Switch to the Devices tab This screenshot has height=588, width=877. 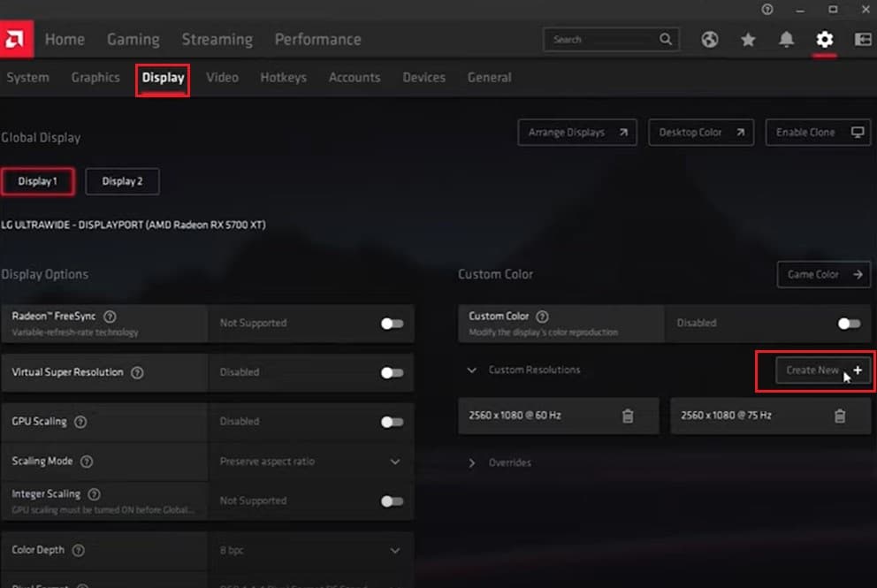point(424,78)
